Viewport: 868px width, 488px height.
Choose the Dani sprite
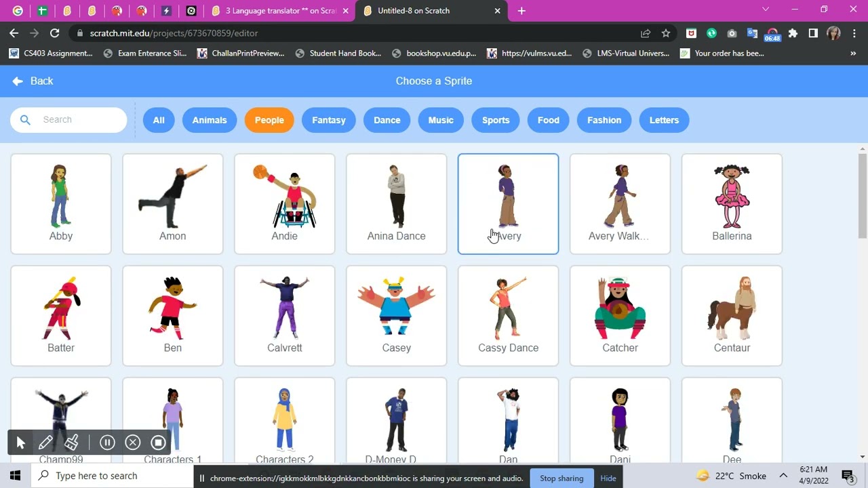click(x=620, y=420)
